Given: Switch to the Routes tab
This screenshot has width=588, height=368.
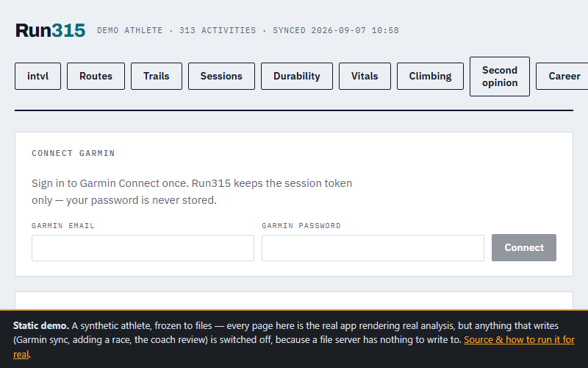Looking at the screenshot, I should tap(96, 77).
